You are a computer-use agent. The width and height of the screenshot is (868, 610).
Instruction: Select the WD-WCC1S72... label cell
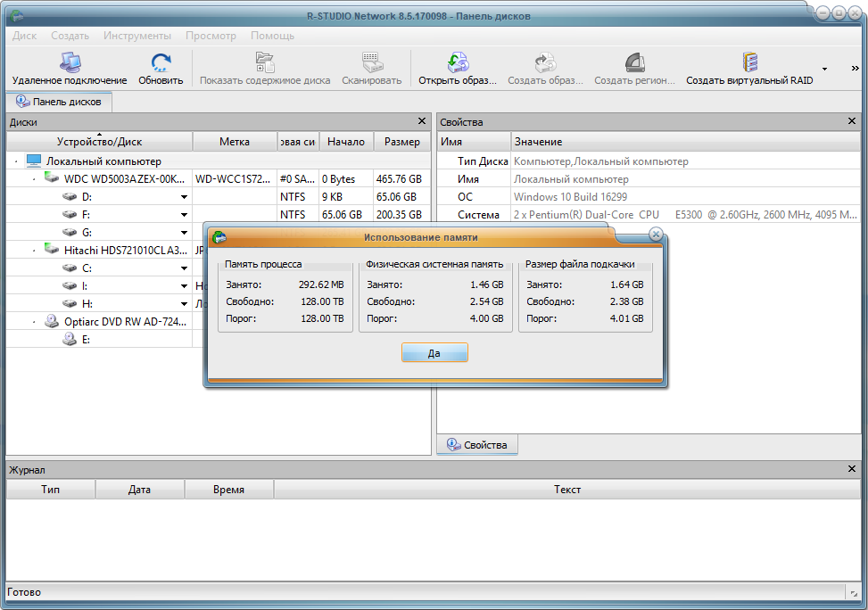click(x=233, y=178)
